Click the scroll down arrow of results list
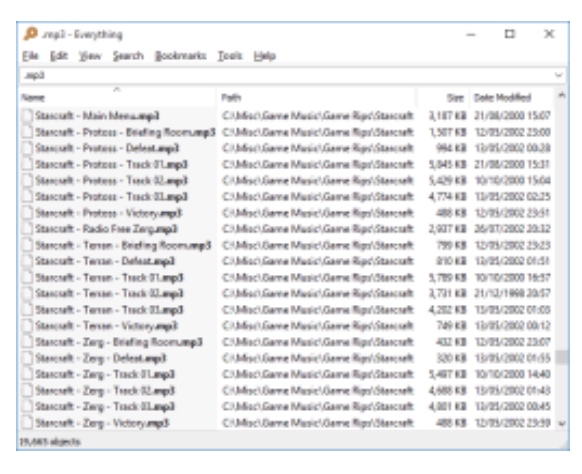Viewport: 582px width, 474px height. pyautogui.click(x=562, y=423)
